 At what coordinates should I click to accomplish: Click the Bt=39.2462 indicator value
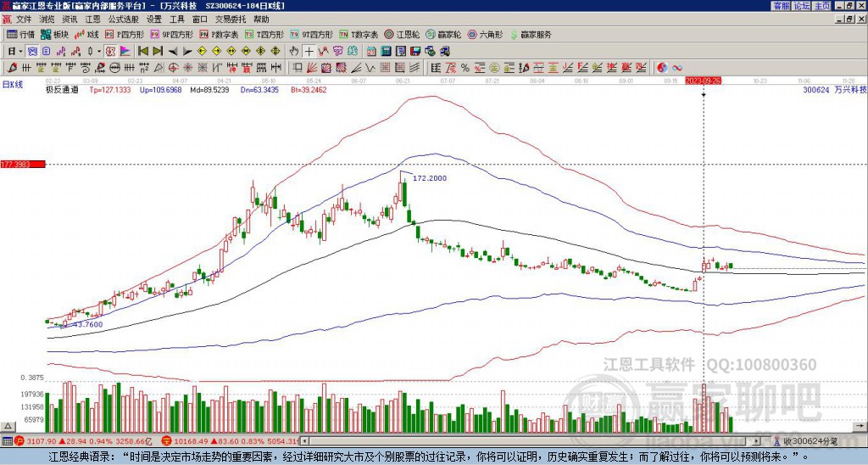click(x=309, y=89)
